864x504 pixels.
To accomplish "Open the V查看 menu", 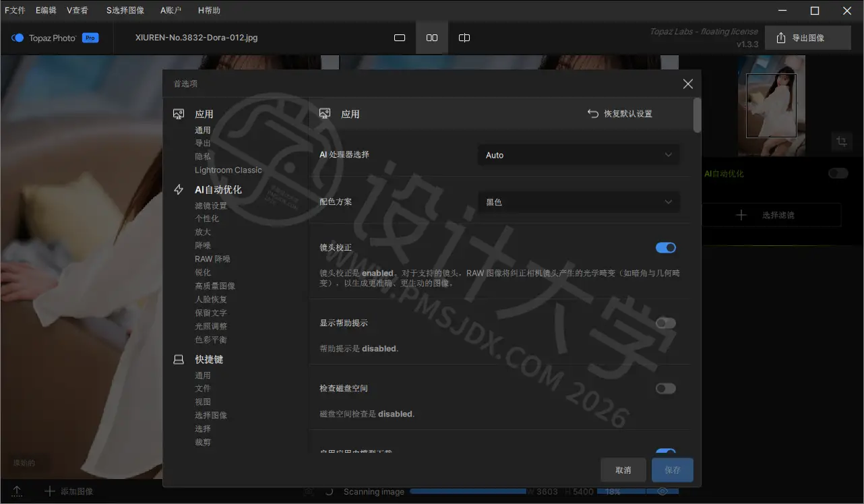I will (x=78, y=10).
